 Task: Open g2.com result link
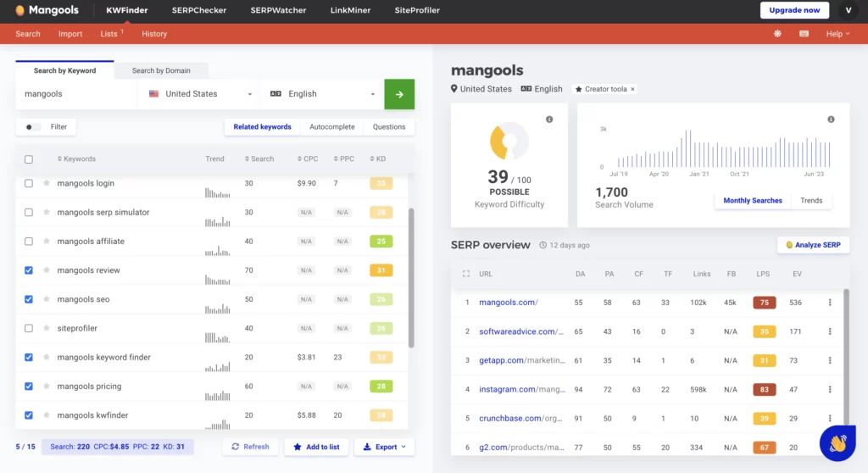521,448
